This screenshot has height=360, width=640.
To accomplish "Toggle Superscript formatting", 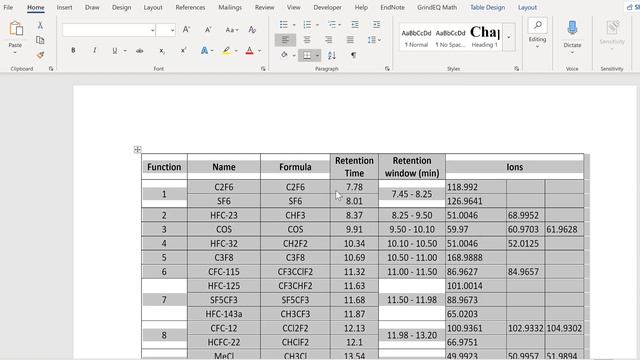I will [x=184, y=51].
